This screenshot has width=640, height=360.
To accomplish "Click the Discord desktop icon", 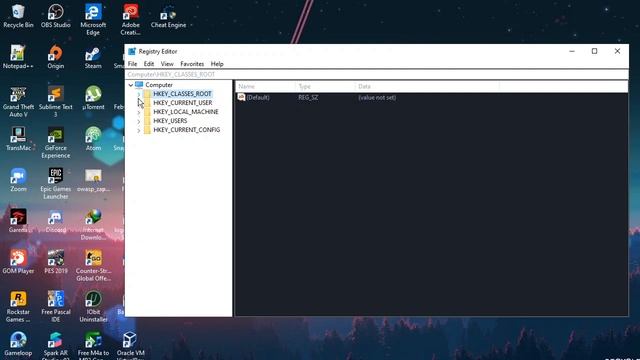I will [x=56, y=221].
